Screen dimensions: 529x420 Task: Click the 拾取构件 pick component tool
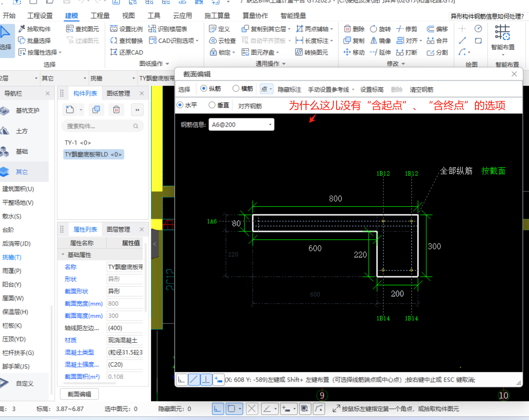tap(35, 29)
